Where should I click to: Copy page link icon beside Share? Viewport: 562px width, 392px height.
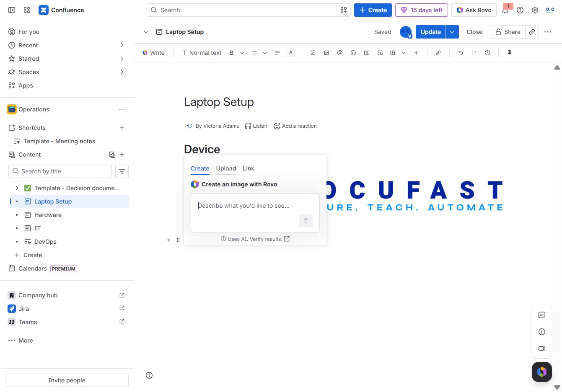tap(532, 32)
